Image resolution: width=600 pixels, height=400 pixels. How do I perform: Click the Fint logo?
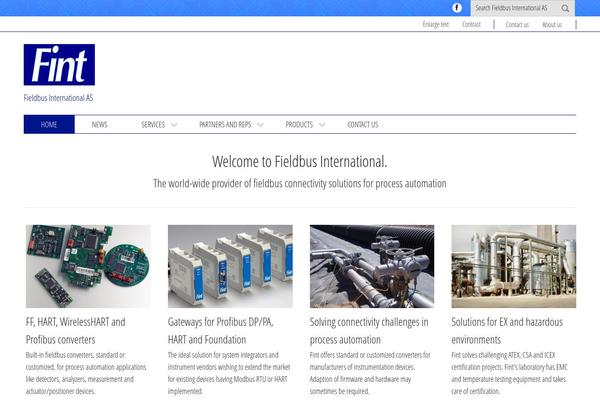pyautogui.click(x=59, y=65)
